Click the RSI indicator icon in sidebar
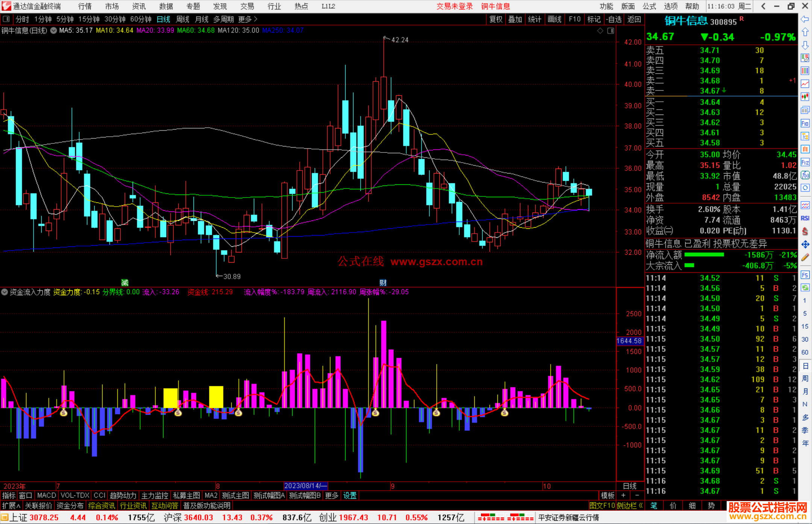The height and width of the screenshot is (524, 812). [805, 218]
